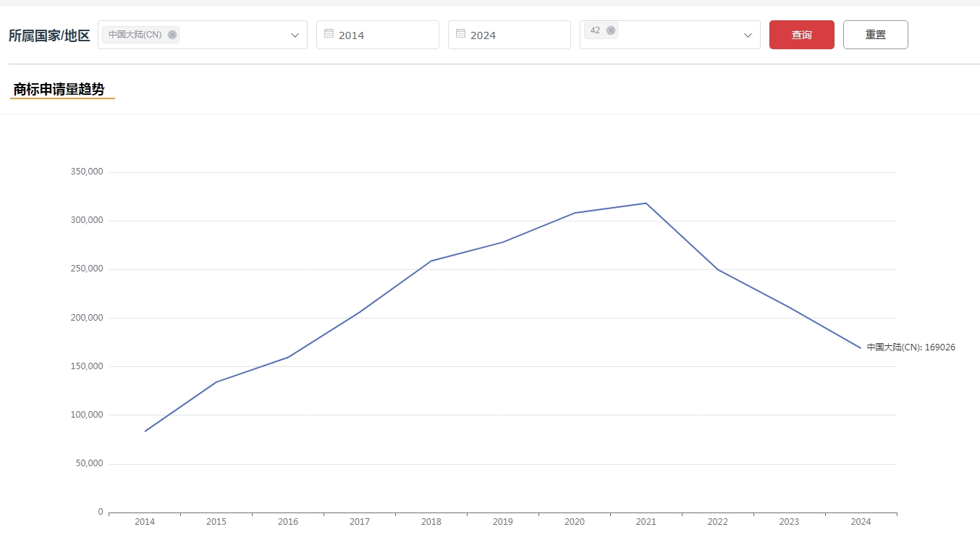Click calendar icon in 2024 year field

click(x=460, y=34)
